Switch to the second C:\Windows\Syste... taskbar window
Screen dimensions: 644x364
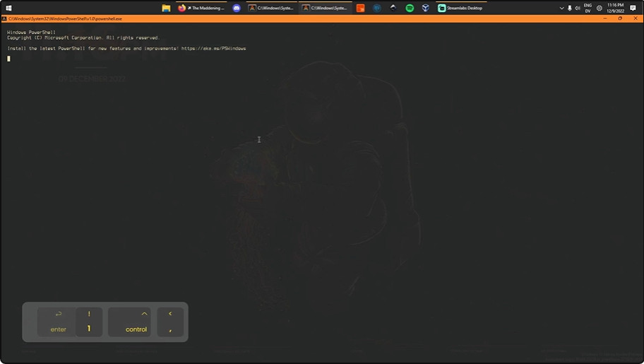325,8
